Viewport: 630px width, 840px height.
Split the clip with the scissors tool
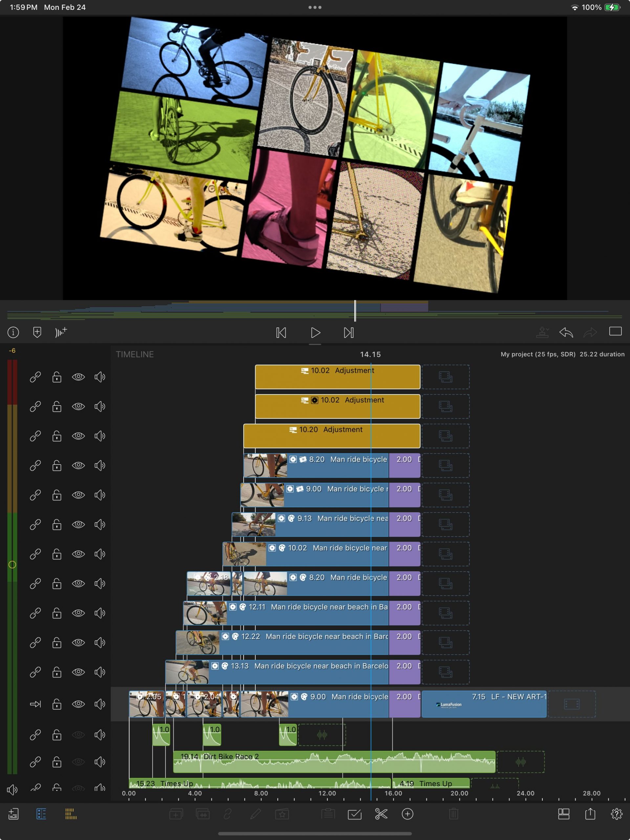point(382,814)
